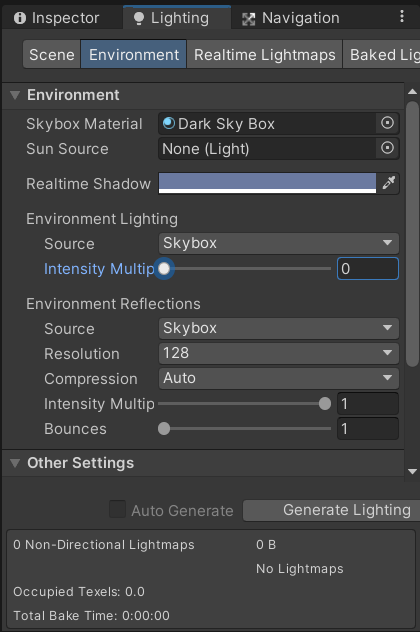Switch to the Inspector tab
This screenshot has height=632, width=420.
point(56,18)
